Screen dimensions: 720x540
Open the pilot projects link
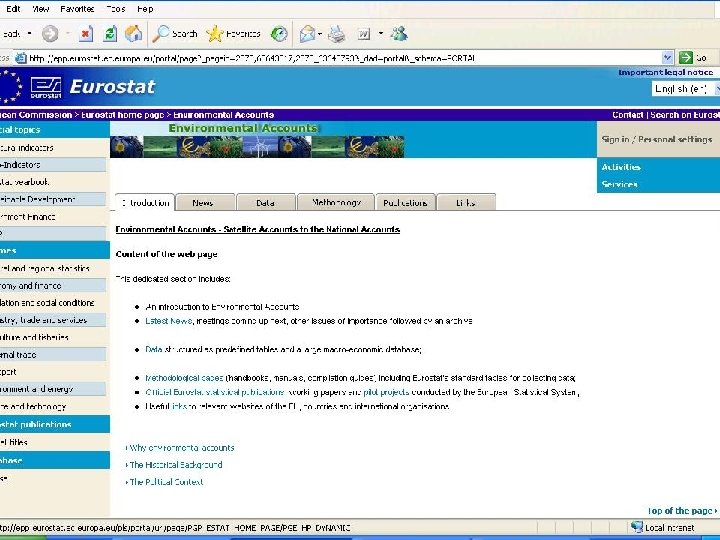(x=386, y=392)
